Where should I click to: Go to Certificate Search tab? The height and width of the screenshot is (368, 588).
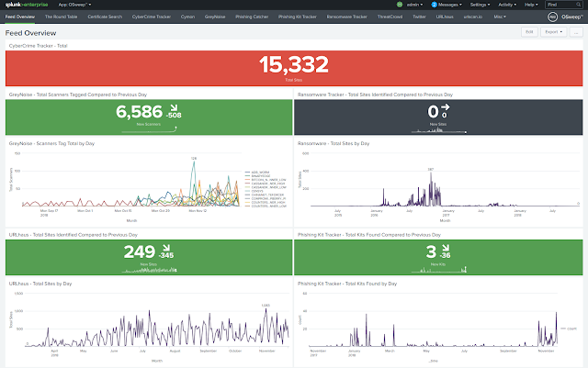[105, 17]
